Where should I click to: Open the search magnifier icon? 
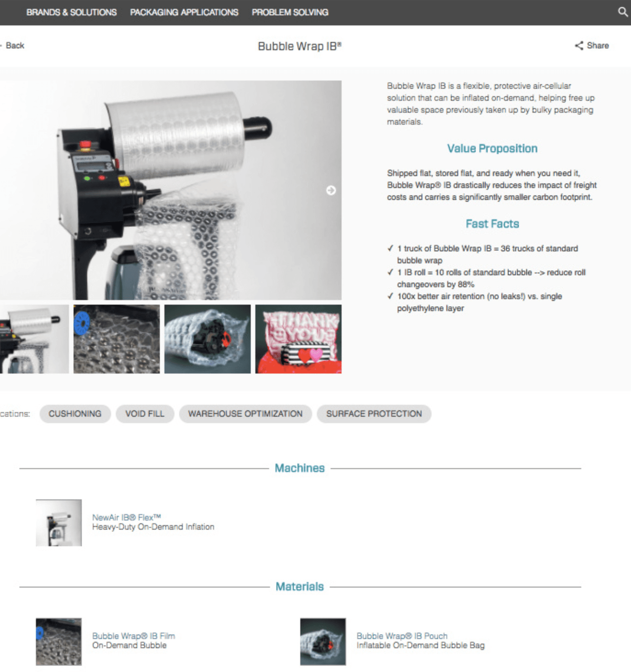click(x=623, y=12)
